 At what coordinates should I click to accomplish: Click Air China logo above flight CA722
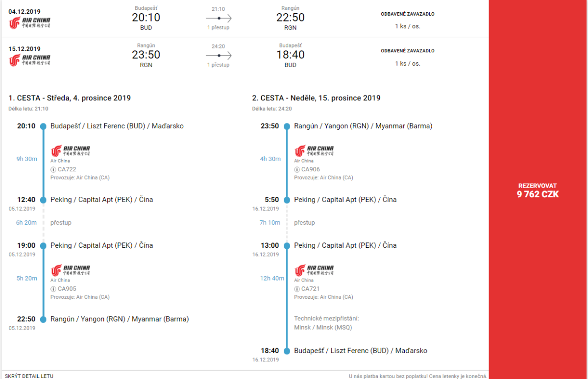coord(70,150)
